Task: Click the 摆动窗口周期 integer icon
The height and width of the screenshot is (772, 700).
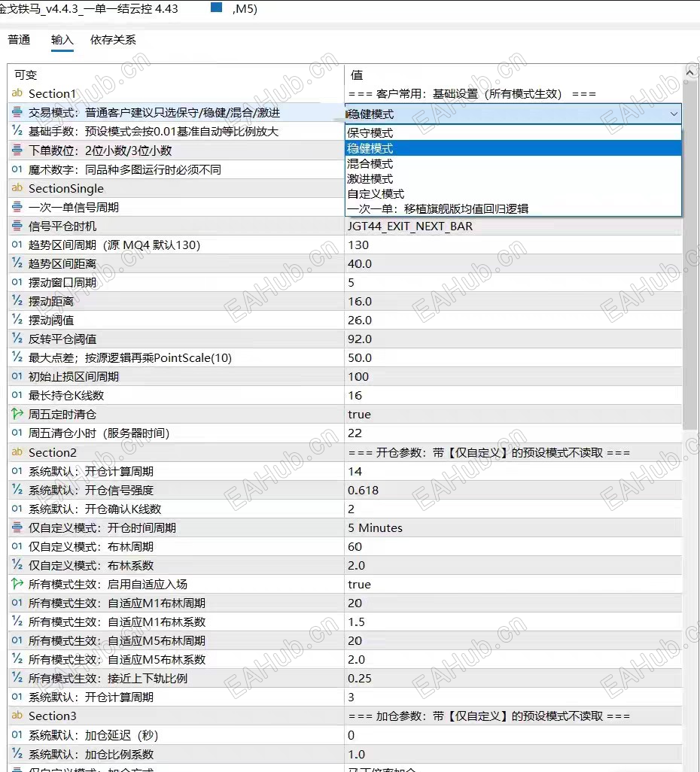Action: 17,282
